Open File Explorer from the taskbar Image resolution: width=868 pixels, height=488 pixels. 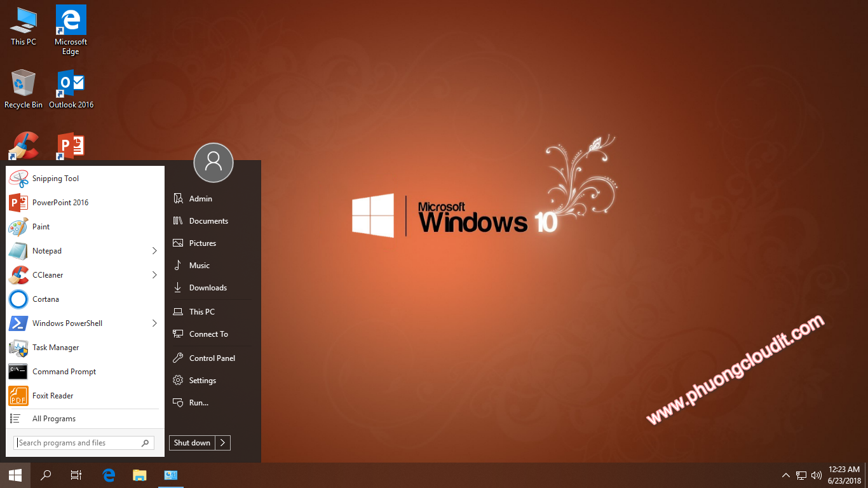point(139,475)
